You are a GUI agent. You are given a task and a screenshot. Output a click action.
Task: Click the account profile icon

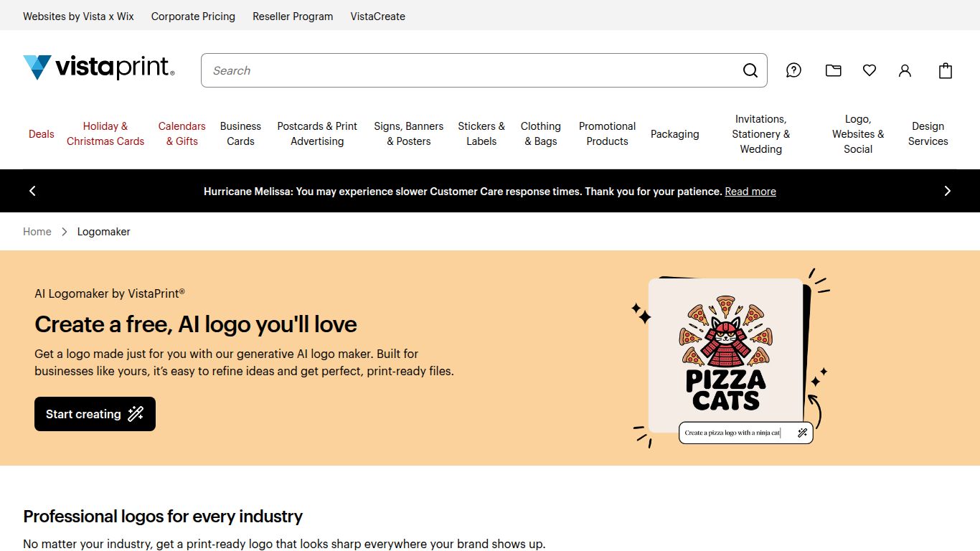905,70
